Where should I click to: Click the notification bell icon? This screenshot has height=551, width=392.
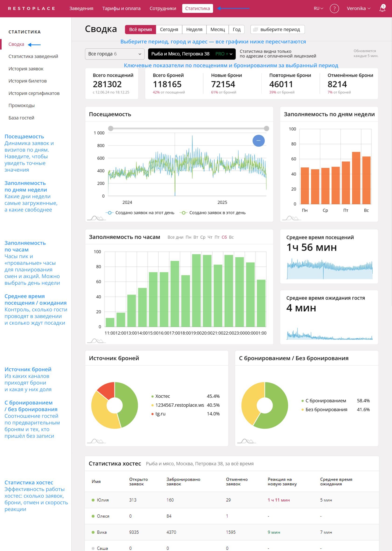382,9
